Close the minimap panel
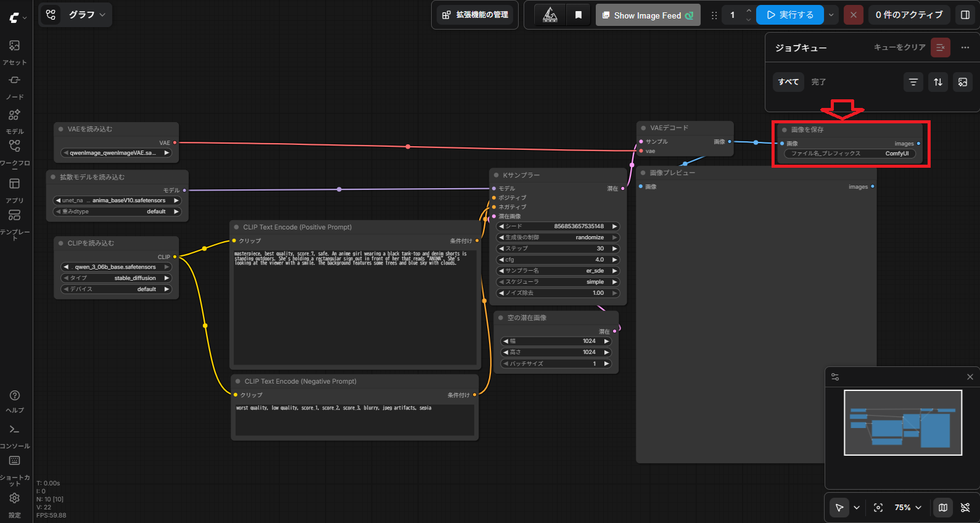Viewport: 980px width, 523px height. coord(970,377)
